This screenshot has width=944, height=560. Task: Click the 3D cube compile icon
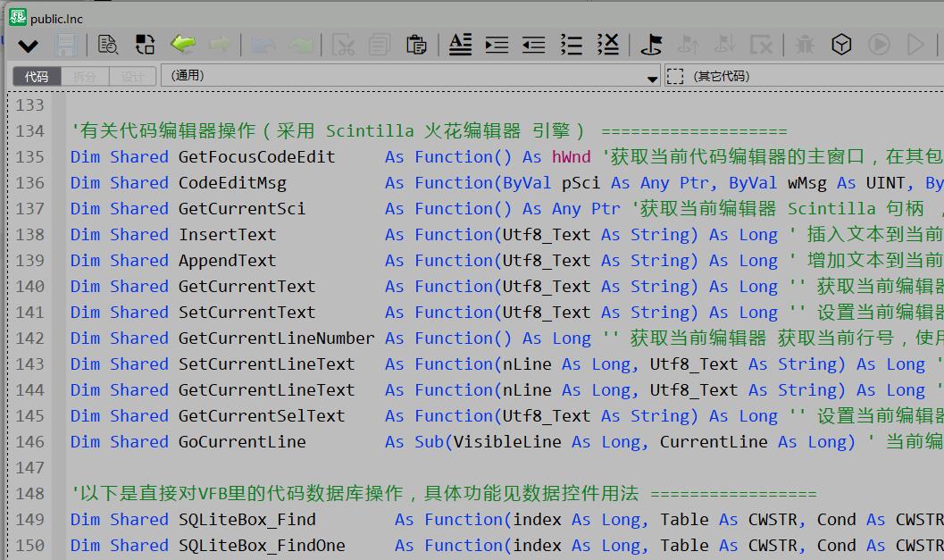[x=841, y=45]
